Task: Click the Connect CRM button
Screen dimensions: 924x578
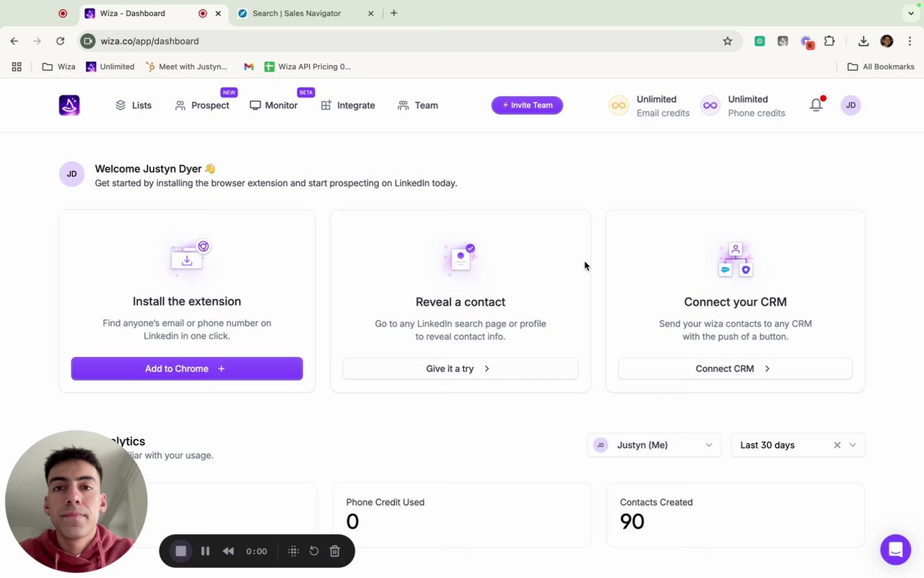Action: (x=735, y=368)
